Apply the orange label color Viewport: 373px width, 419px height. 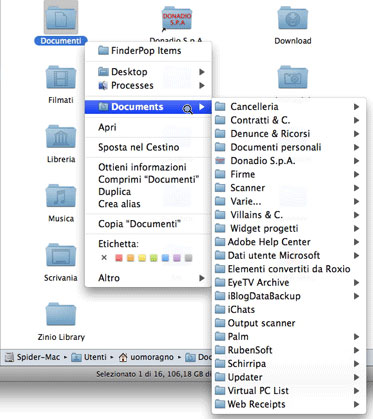point(130,258)
